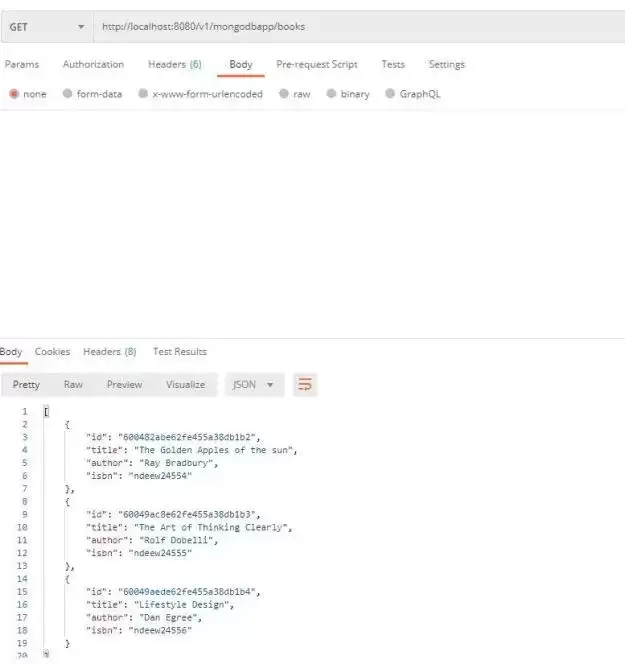Viewport: 625px width, 664px height.
Task: Click the title "Lifestyle Design"
Action: (182, 605)
